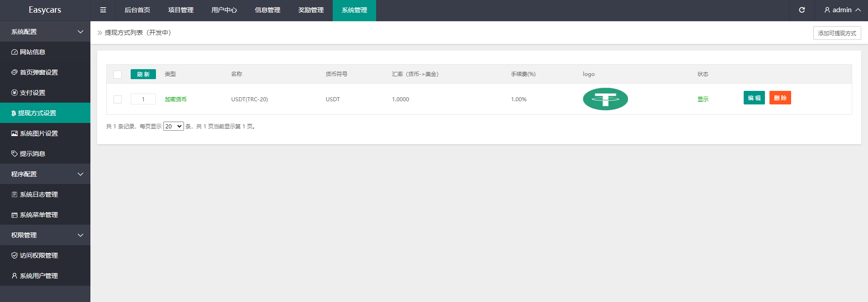This screenshot has height=302, width=868.
Task: Click the 支付设置 yen icon
Action: click(x=14, y=93)
